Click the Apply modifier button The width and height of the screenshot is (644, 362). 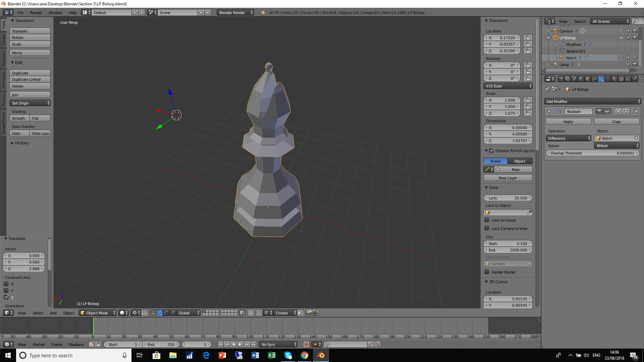[x=568, y=122]
